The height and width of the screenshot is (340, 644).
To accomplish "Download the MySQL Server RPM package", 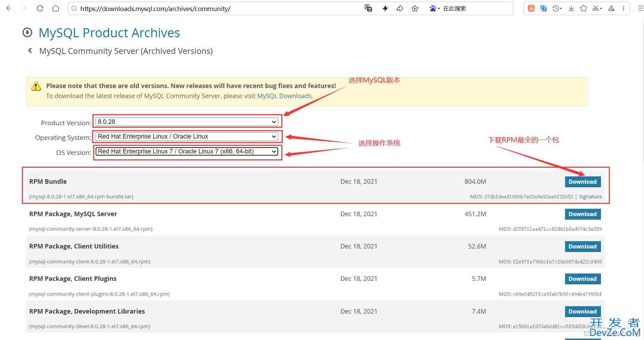I will coord(582,214).
